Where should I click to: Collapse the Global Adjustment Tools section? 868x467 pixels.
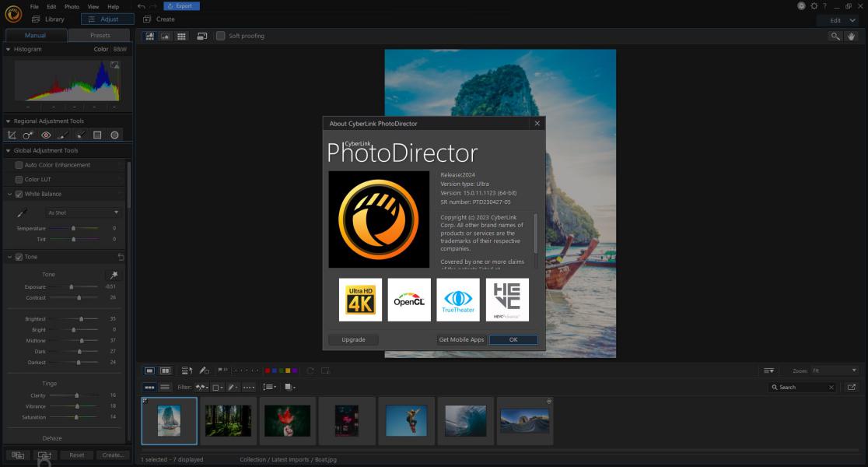click(9, 151)
